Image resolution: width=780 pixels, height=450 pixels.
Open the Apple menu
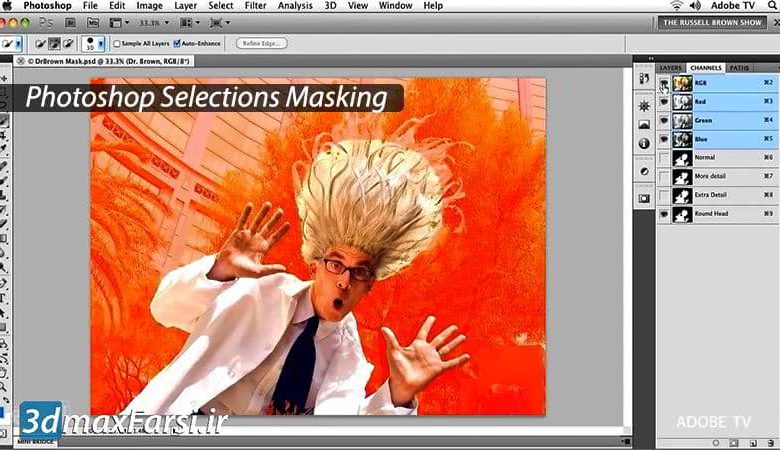[6, 5]
